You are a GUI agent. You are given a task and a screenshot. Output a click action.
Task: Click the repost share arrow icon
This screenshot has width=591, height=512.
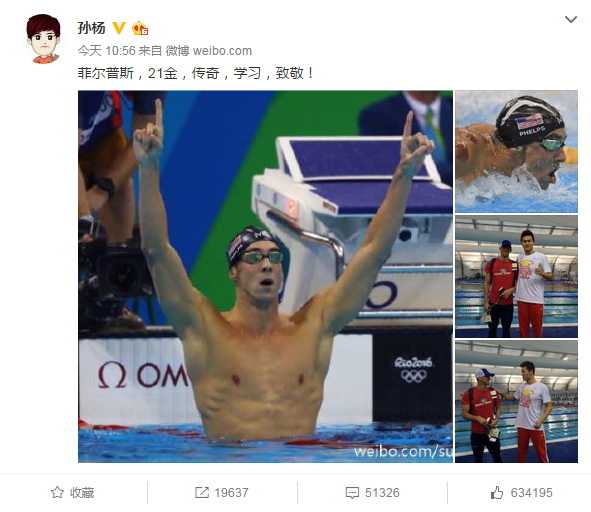click(x=202, y=492)
